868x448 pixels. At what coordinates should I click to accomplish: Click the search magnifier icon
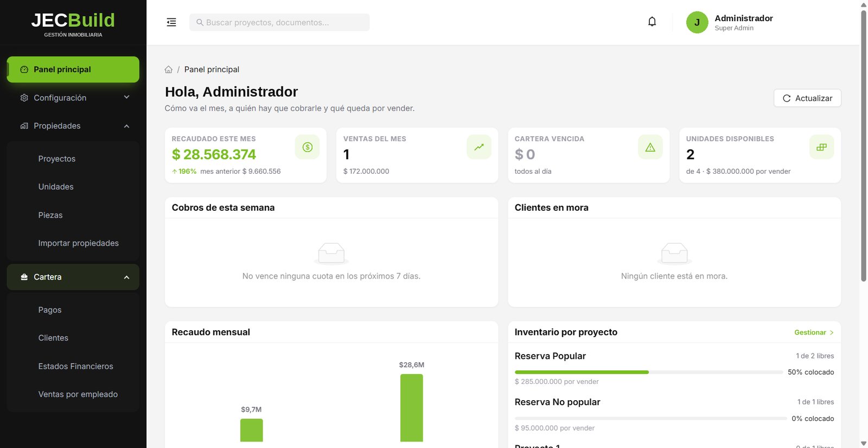click(200, 22)
